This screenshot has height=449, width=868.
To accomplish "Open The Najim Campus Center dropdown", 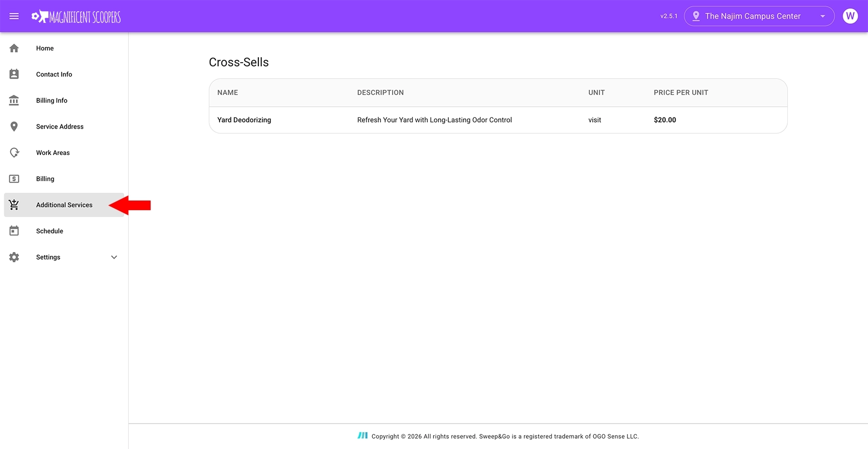I will 752,16.
